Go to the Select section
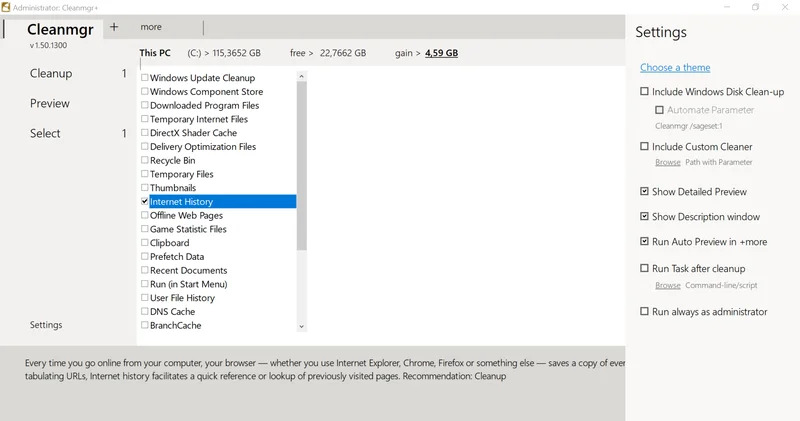The image size is (800, 421). pyautogui.click(x=45, y=134)
